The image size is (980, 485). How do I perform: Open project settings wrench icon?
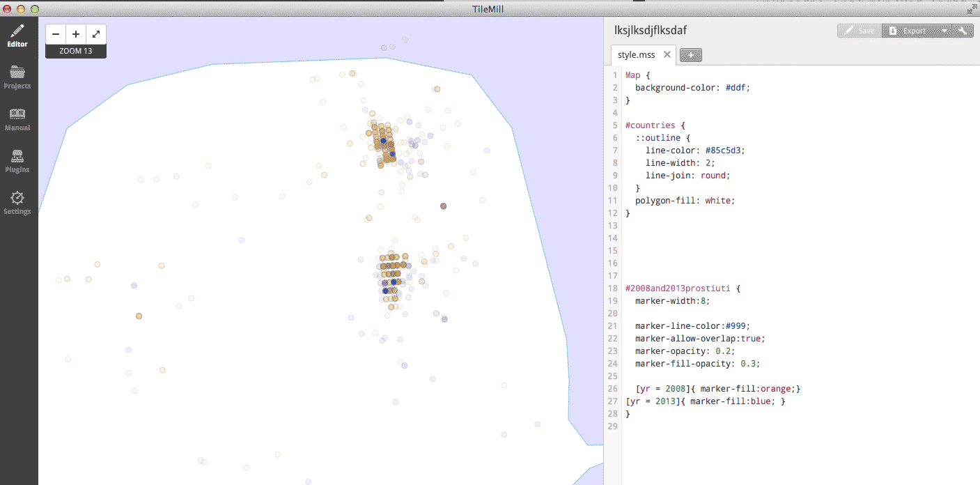pyautogui.click(x=963, y=31)
